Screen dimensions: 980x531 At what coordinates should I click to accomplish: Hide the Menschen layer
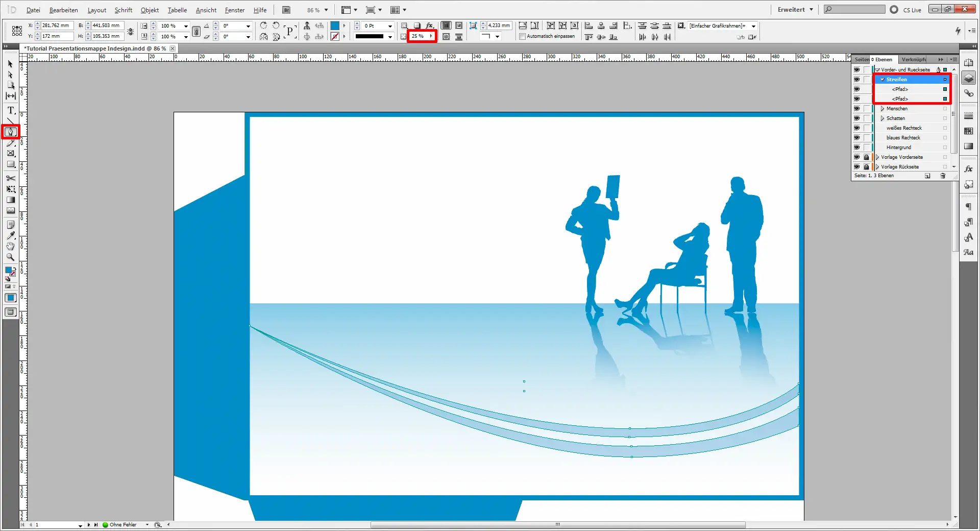(857, 108)
